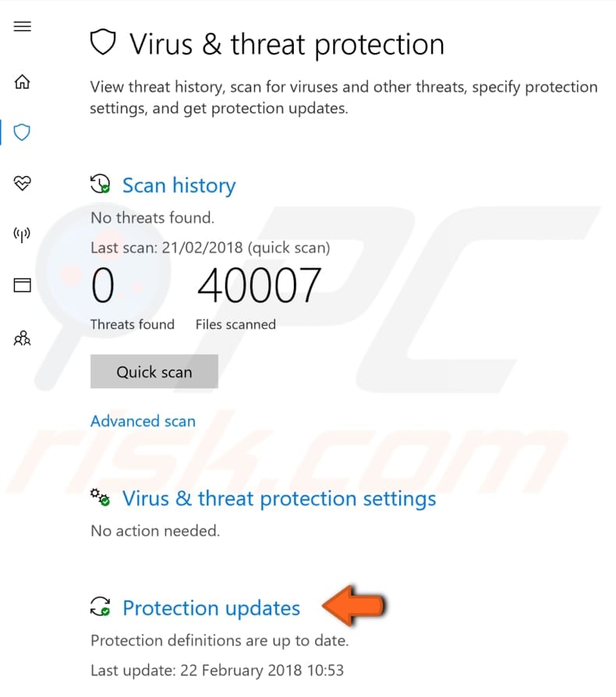616x697 pixels.
Task: Navigate to Family options from the left menu
Action: click(22, 338)
